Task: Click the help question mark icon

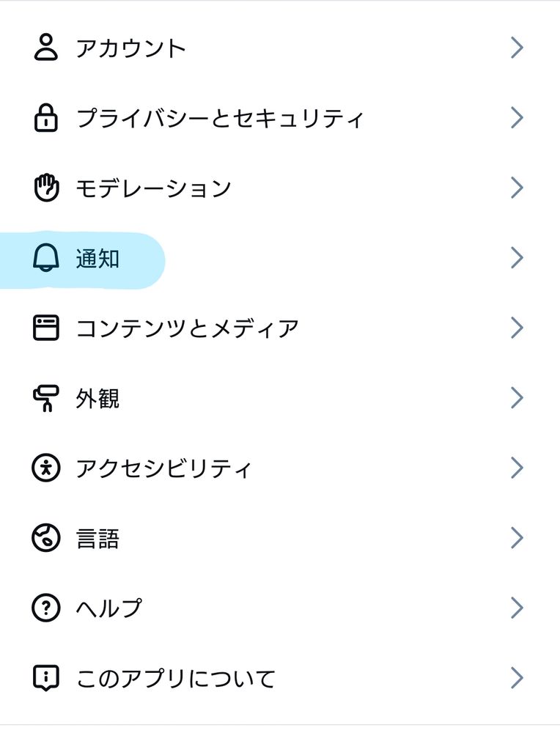Action: 46,608
